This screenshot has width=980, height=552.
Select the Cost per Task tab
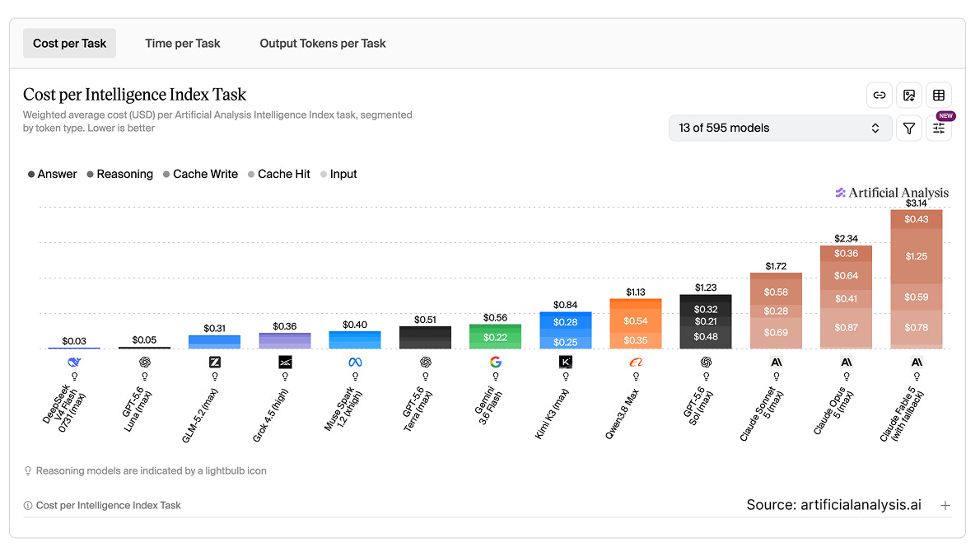coord(69,43)
